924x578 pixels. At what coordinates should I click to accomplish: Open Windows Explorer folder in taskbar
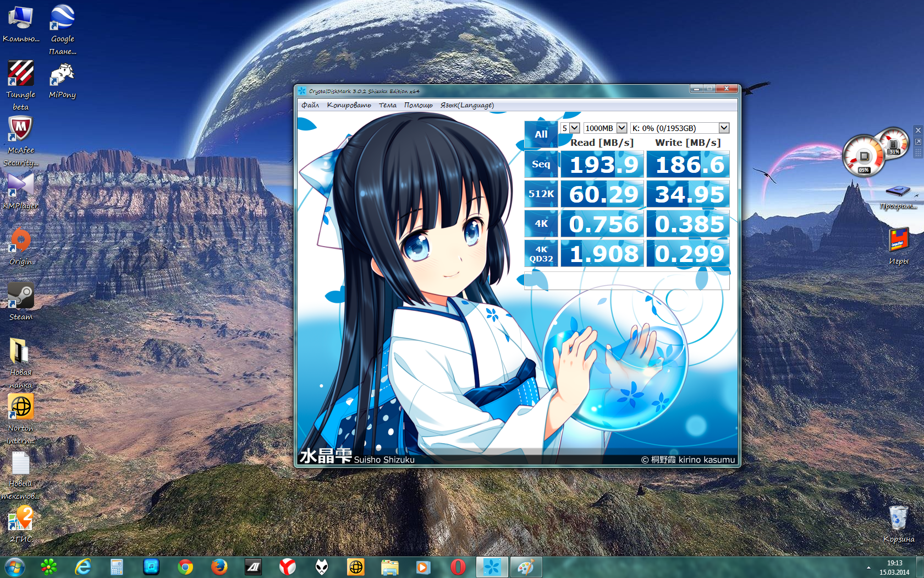pos(390,566)
